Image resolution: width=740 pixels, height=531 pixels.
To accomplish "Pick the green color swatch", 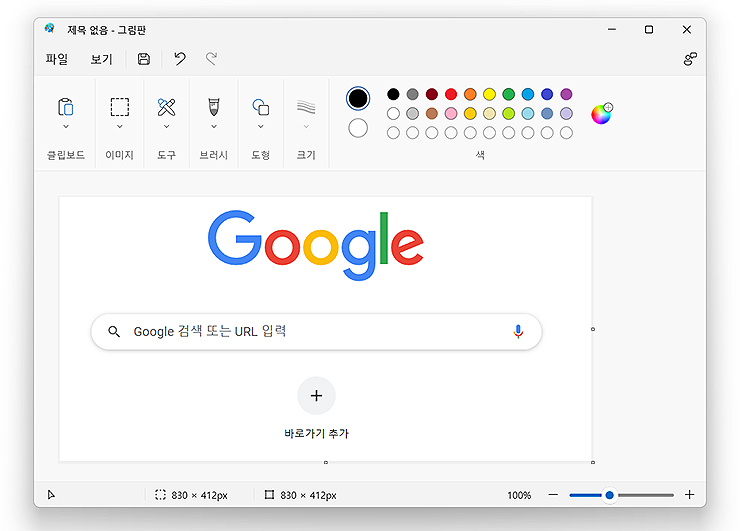I will click(508, 94).
